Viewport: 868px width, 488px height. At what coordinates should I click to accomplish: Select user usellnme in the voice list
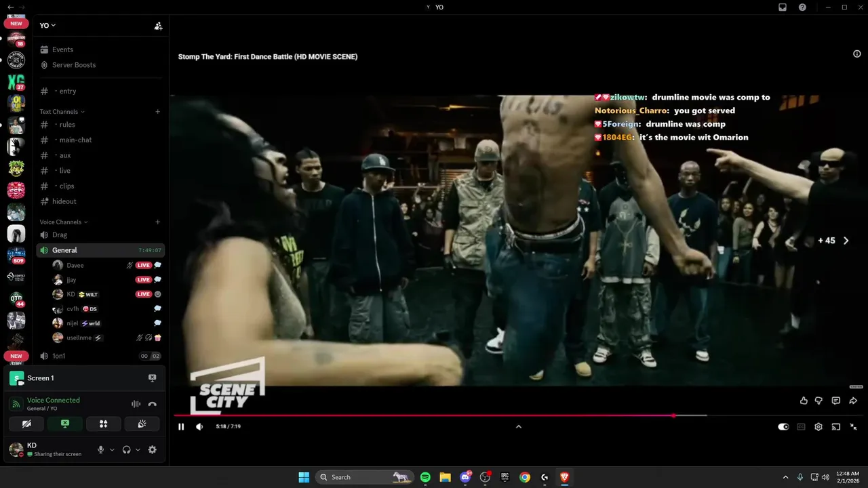click(107, 338)
